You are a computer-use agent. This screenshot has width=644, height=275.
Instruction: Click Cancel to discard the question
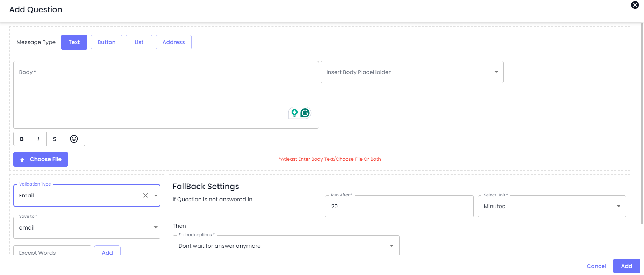pyautogui.click(x=596, y=266)
